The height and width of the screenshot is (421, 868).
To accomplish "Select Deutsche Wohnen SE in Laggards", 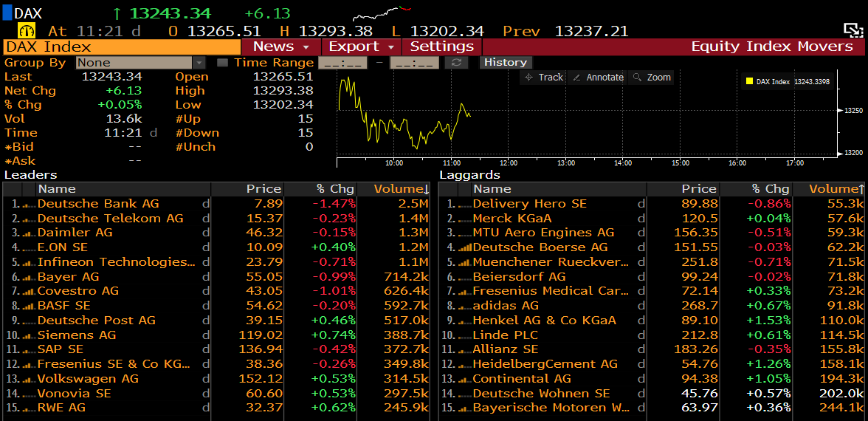I will (652, 393).
